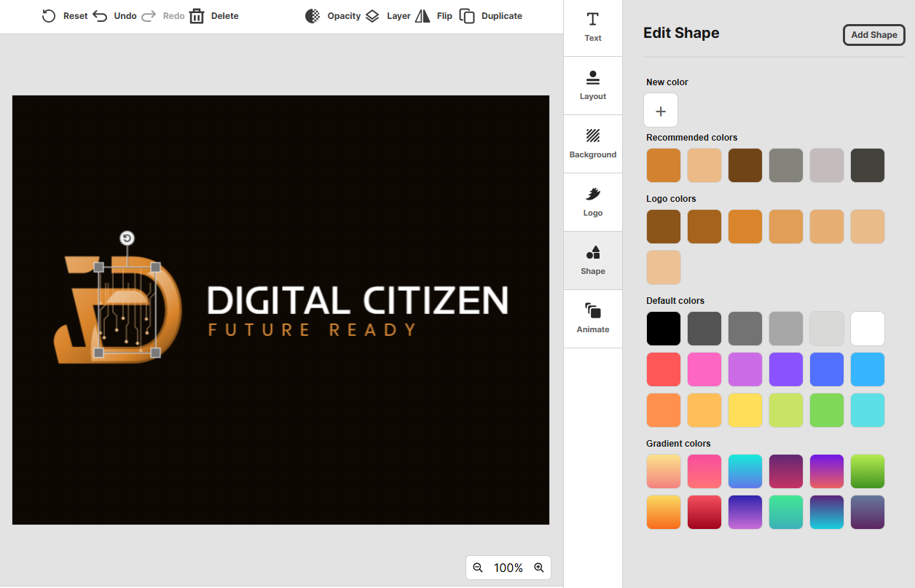Apply the slate blue-to-purple gradient
Image resolution: width=915 pixels, height=588 pixels.
coord(868,512)
